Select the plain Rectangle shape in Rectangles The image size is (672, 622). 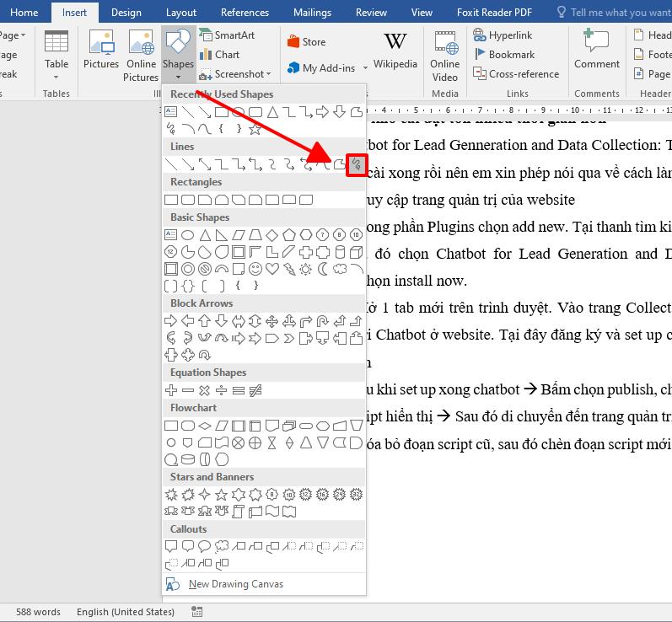click(171, 200)
